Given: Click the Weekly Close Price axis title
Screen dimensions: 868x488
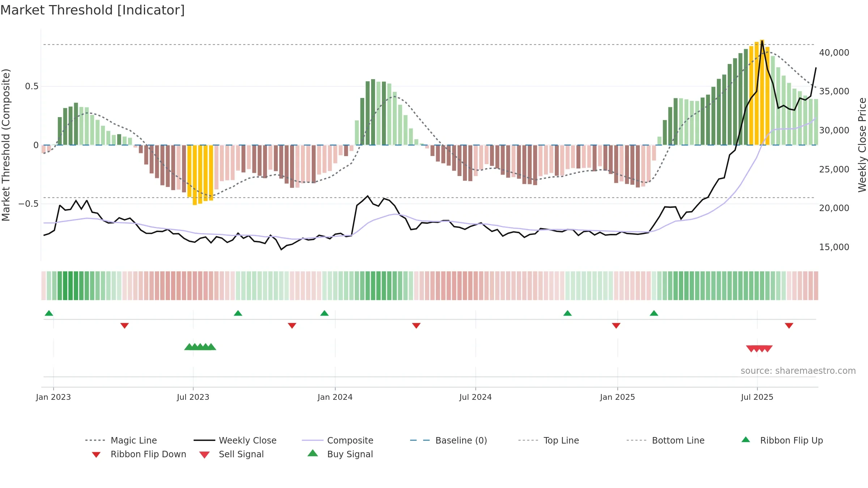Looking at the screenshot, I should [862, 145].
